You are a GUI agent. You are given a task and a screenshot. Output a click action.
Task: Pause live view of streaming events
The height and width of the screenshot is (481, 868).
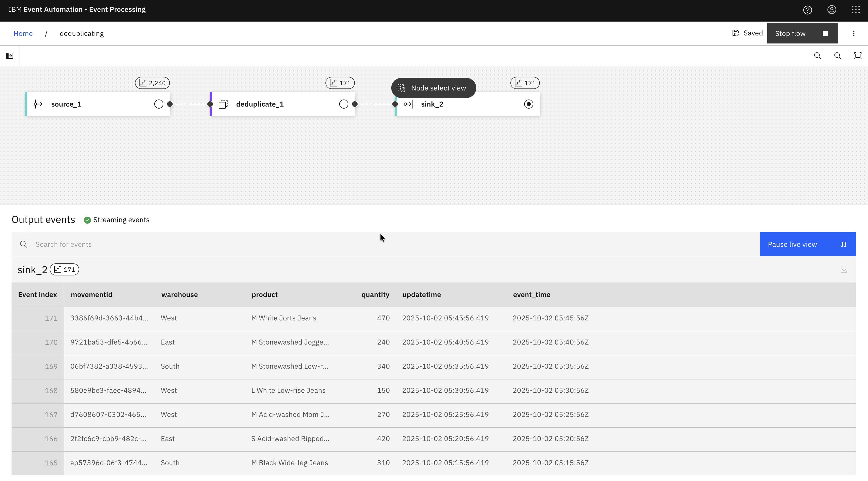(x=807, y=244)
